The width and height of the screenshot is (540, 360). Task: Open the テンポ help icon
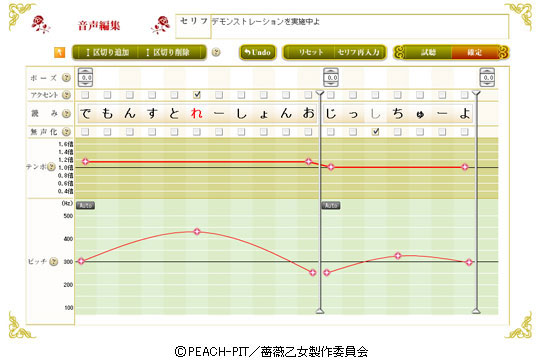pos(51,167)
